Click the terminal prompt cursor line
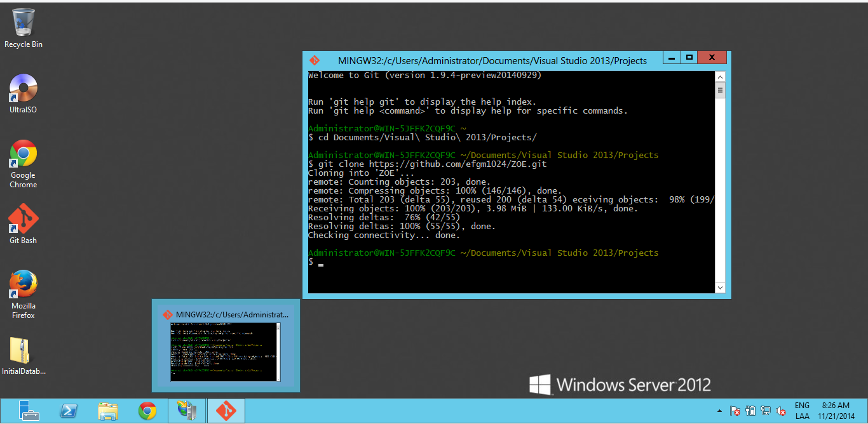 [x=316, y=262]
